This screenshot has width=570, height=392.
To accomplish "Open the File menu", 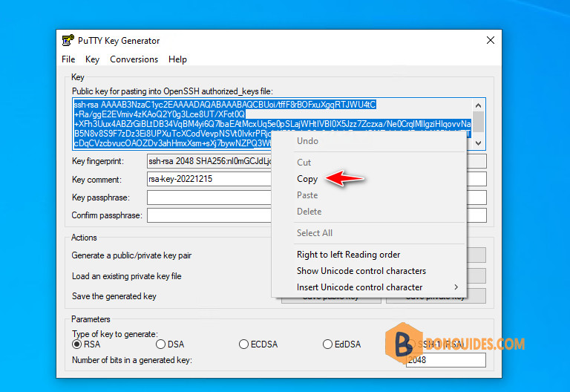I will [68, 59].
